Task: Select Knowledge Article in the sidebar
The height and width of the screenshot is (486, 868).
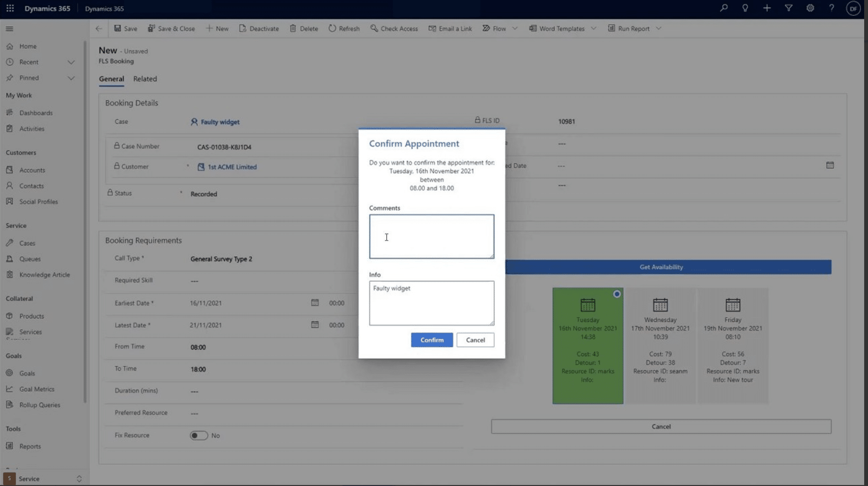Action: click(44, 275)
